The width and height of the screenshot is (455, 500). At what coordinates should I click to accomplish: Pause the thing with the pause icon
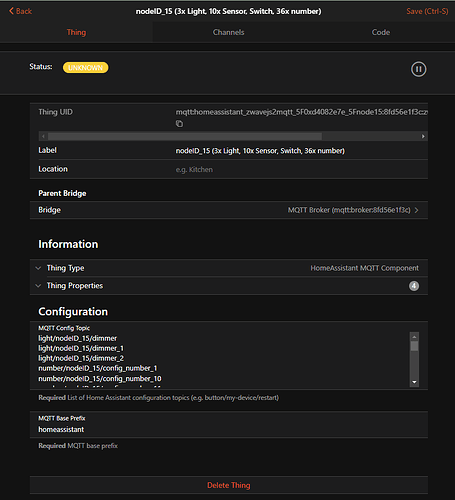point(418,69)
